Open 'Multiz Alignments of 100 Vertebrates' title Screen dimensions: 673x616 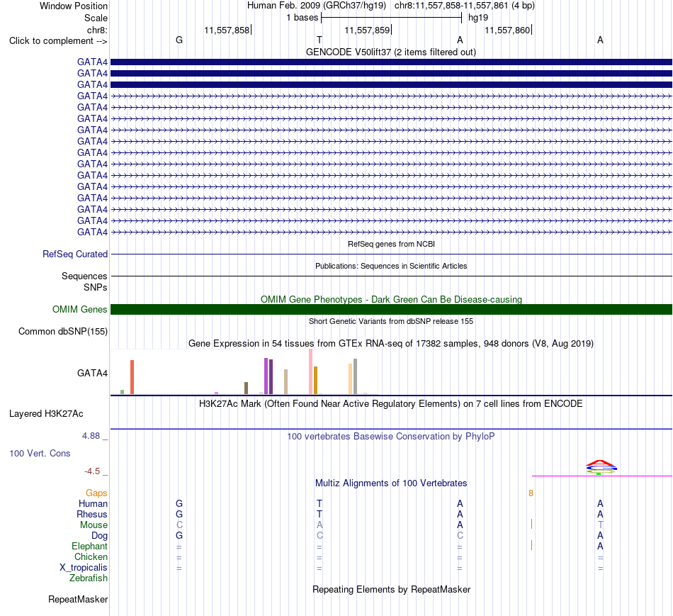[x=391, y=483]
